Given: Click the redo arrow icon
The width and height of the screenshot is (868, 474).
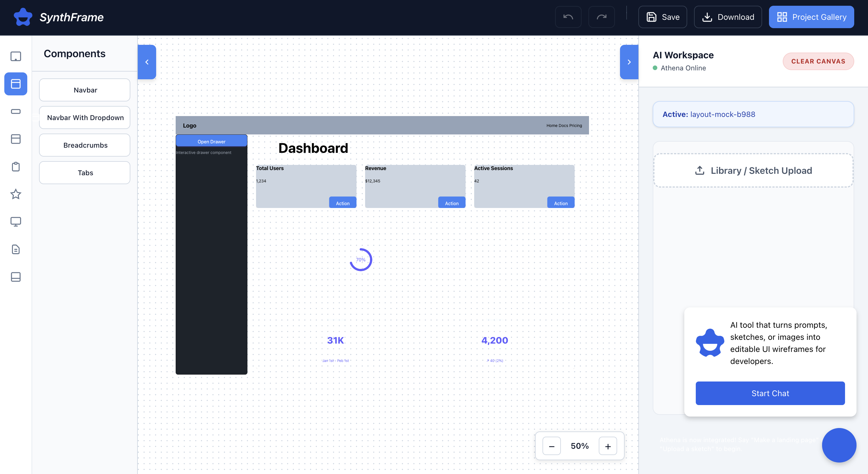Looking at the screenshot, I should pyautogui.click(x=601, y=17).
